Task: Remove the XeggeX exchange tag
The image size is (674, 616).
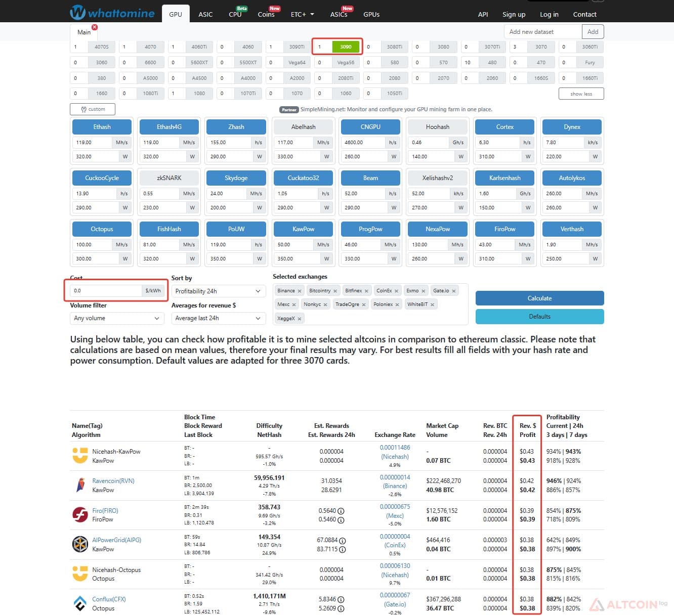Action: click(300, 319)
